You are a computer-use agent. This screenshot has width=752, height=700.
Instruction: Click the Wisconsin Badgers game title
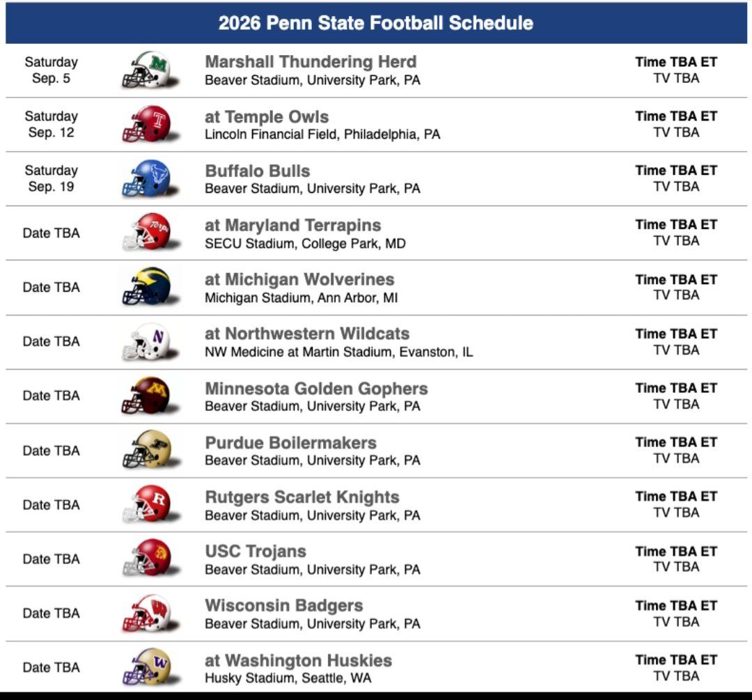click(284, 605)
